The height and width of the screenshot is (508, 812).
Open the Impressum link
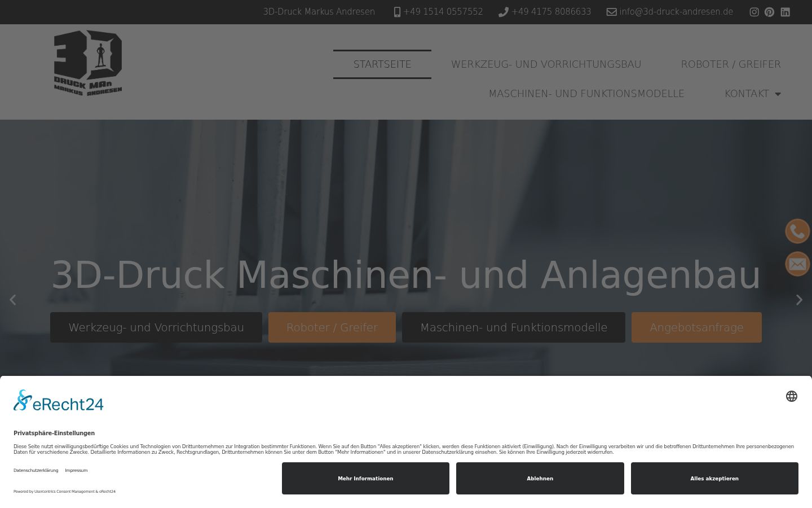(76, 470)
